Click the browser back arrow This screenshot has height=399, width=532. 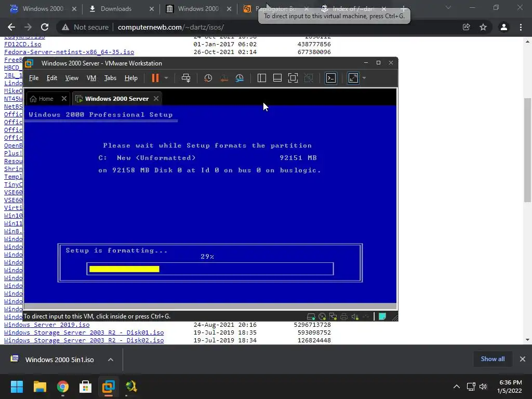tap(11, 27)
